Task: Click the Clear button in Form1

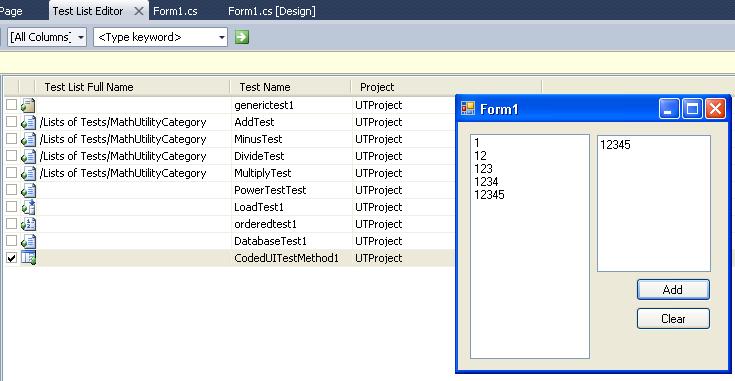Action: 673,319
